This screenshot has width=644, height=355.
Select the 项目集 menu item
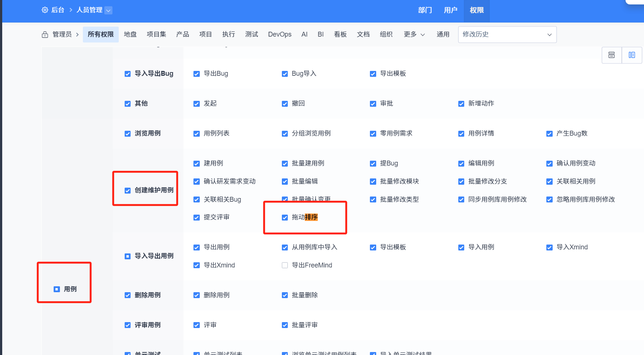(x=156, y=34)
